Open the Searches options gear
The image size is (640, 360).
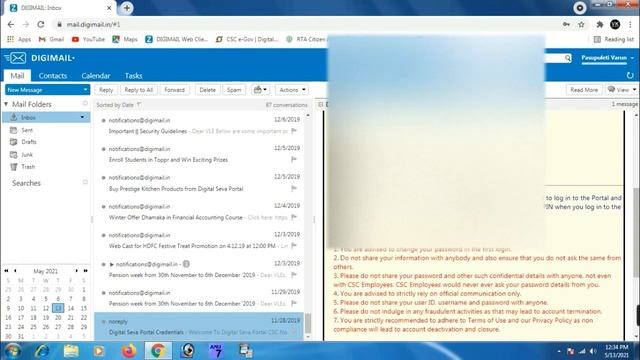click(x=85, y=182)
